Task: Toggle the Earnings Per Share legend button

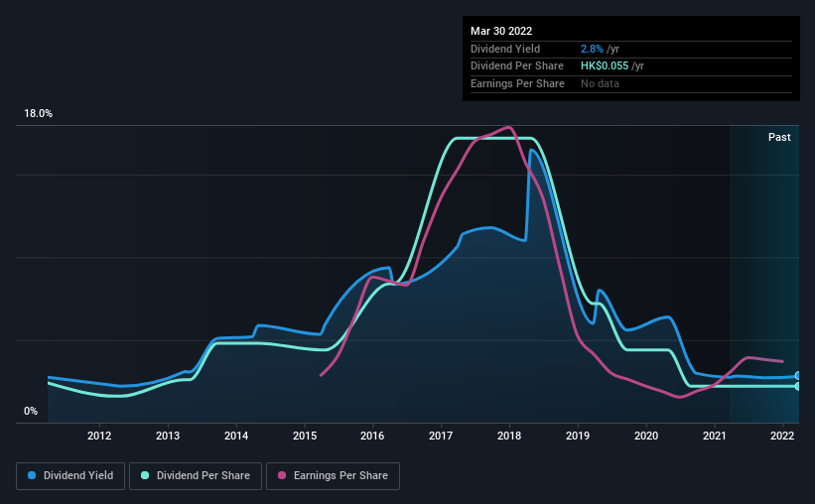Action: coord(333,476)
